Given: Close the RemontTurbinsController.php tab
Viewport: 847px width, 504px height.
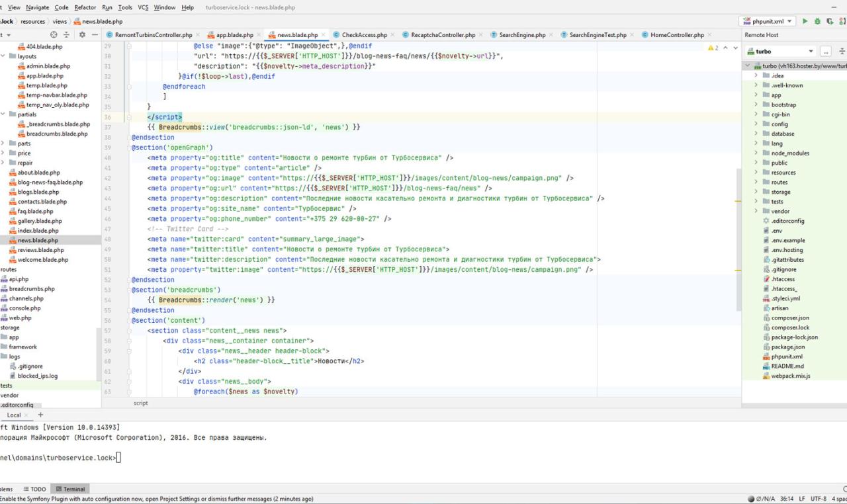Looking at the screenshot, I should point(198,35).
